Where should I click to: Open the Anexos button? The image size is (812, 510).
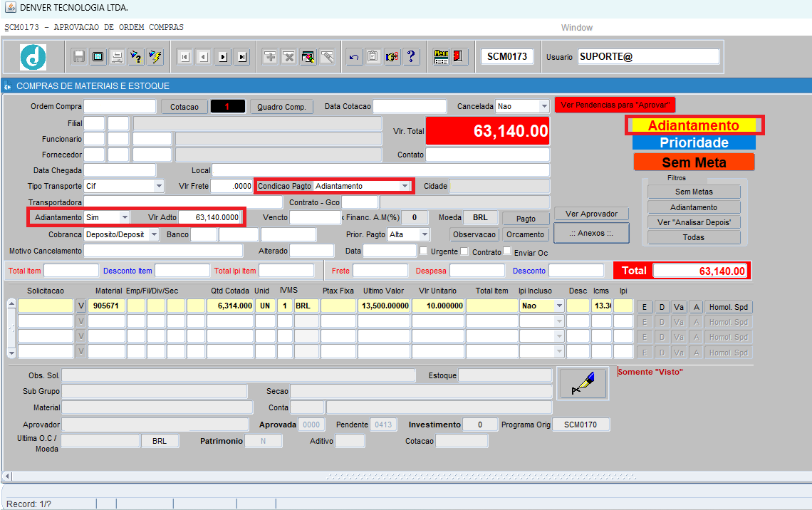pos(591,233)
